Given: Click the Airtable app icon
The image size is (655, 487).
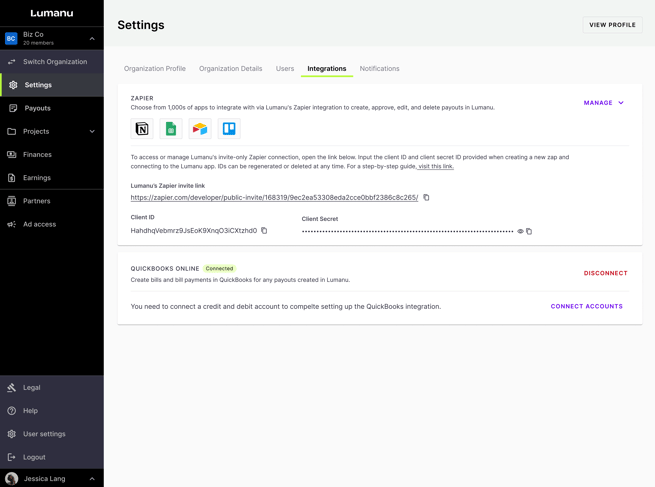Looking at the screenshot, I should click(200, 129).
